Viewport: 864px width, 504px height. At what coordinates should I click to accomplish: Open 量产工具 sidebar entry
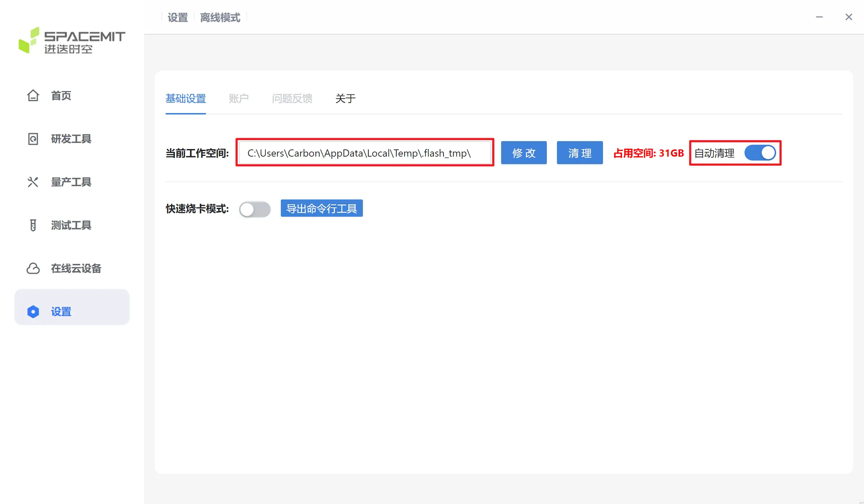coord(72,182)
